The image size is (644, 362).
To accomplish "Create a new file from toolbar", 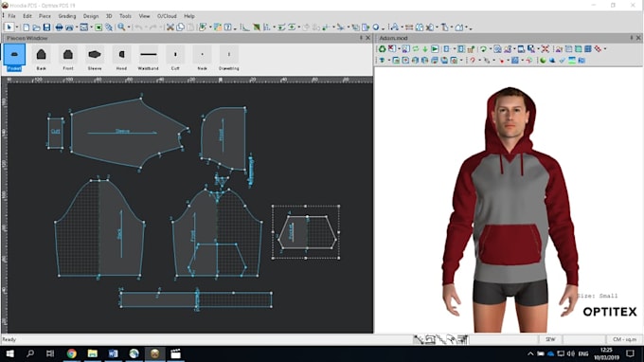I will click(x=27, y=27).
